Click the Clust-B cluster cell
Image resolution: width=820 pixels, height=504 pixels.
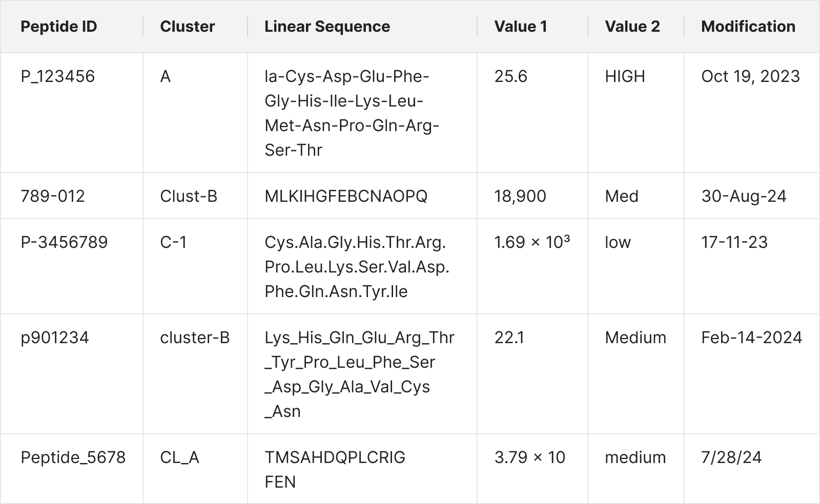(x=189, y=196)
